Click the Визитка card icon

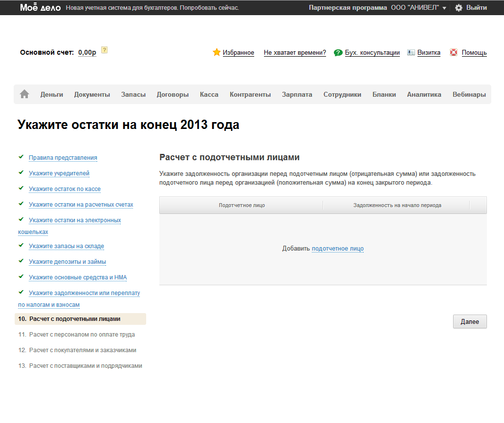pyautogui.click(x=411, y=52)
